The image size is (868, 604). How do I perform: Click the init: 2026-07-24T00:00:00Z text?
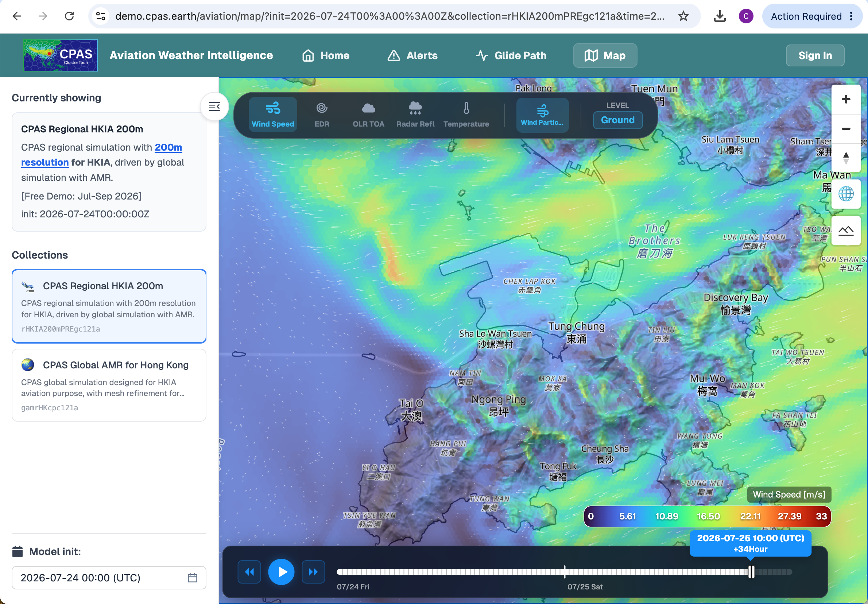point(85,214)
